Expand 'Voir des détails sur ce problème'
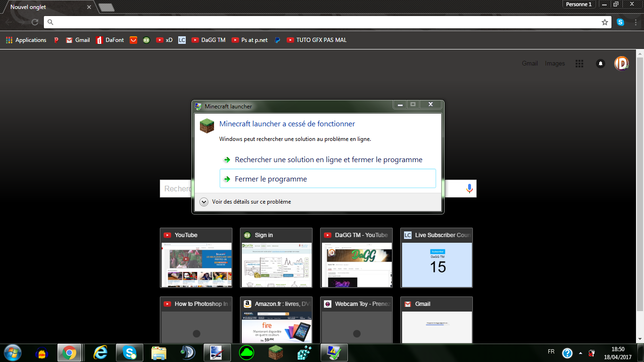 coord(246,202)
